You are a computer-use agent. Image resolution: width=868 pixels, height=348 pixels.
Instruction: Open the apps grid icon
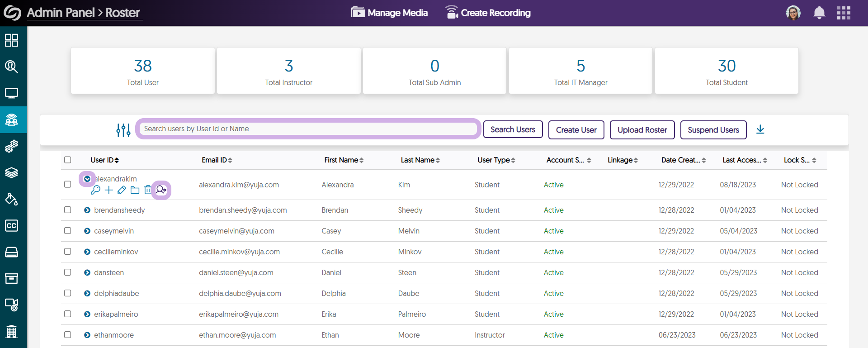(x=844, y=13)
